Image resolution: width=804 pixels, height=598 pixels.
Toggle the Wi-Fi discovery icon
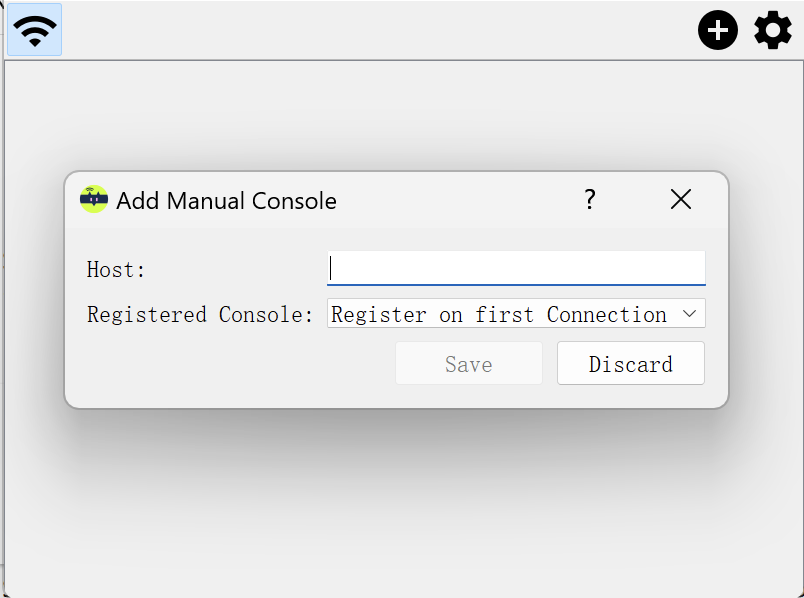click(35, 30)
